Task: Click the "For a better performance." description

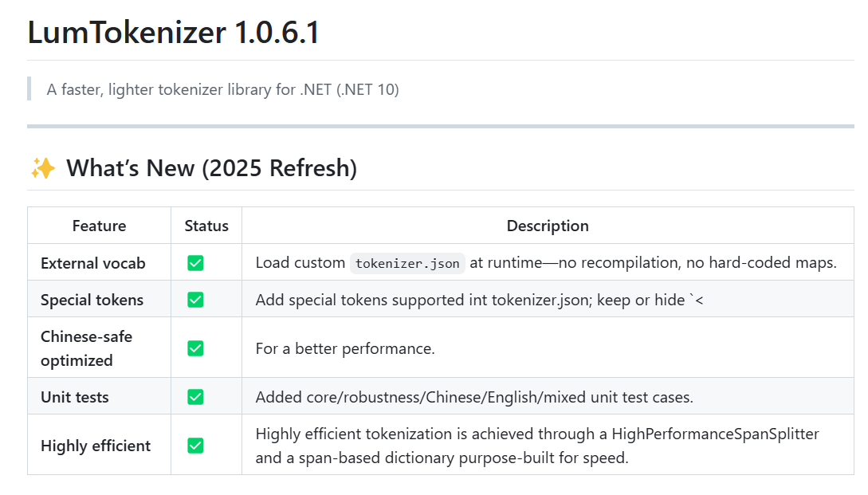Action: (x=345, y=348)
